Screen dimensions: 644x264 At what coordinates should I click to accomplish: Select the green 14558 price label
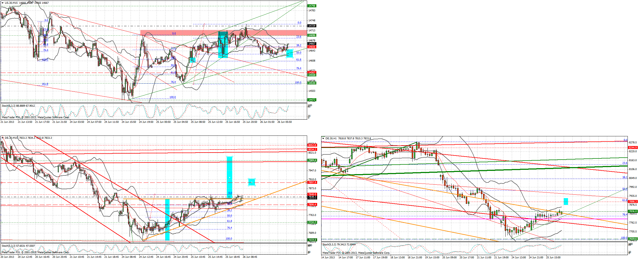coord(312,75)
